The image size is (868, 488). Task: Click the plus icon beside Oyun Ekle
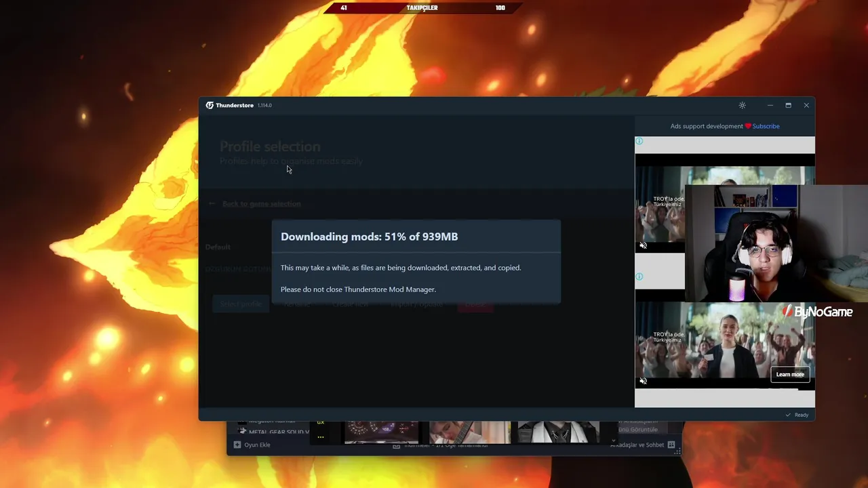click(237, 445)
